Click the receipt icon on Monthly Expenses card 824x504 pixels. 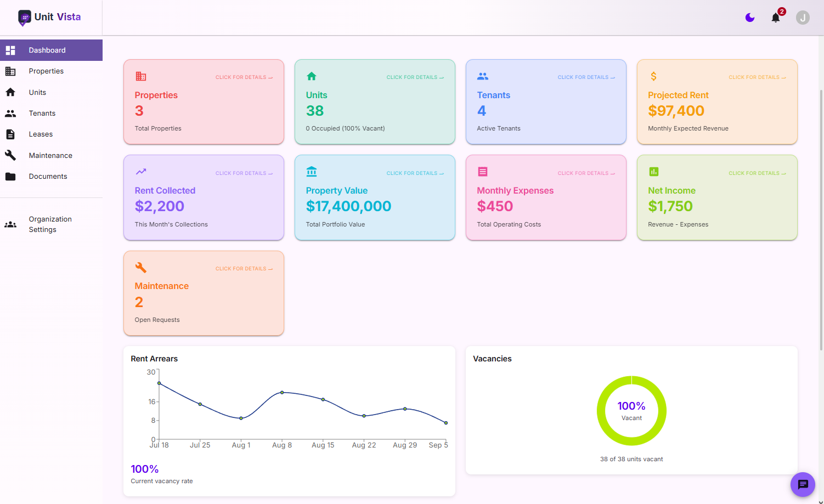(x=483, y=172)
